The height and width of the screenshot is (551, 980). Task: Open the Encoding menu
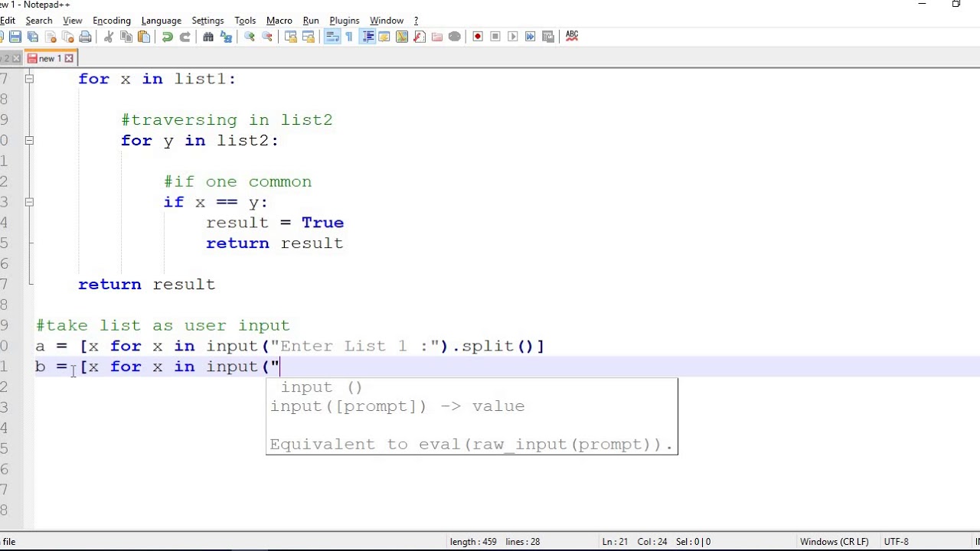[x=112, y=21]
